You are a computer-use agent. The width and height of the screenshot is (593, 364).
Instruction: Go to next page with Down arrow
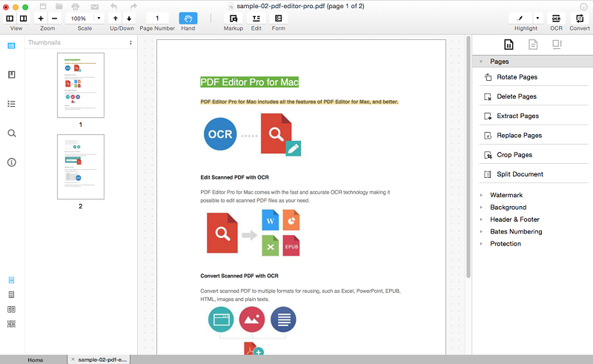coord(129,18)
